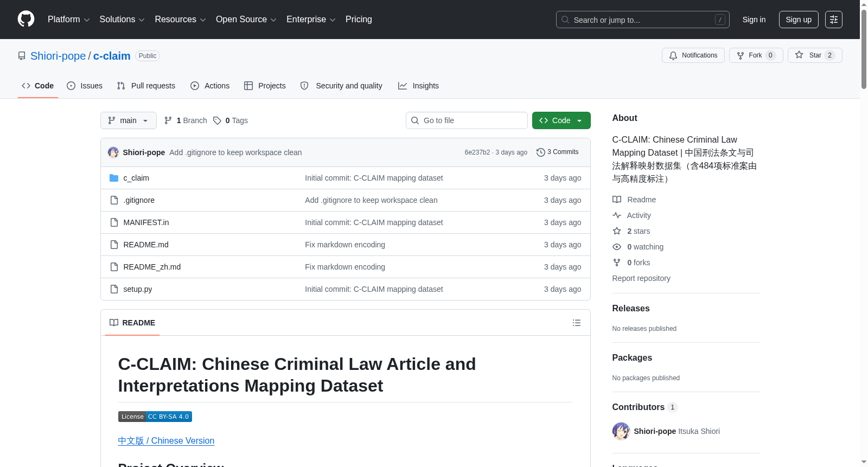Viewport: 868px width, 467px height.
Task: Click the c_claim folder icon
Action: (114, 178)
